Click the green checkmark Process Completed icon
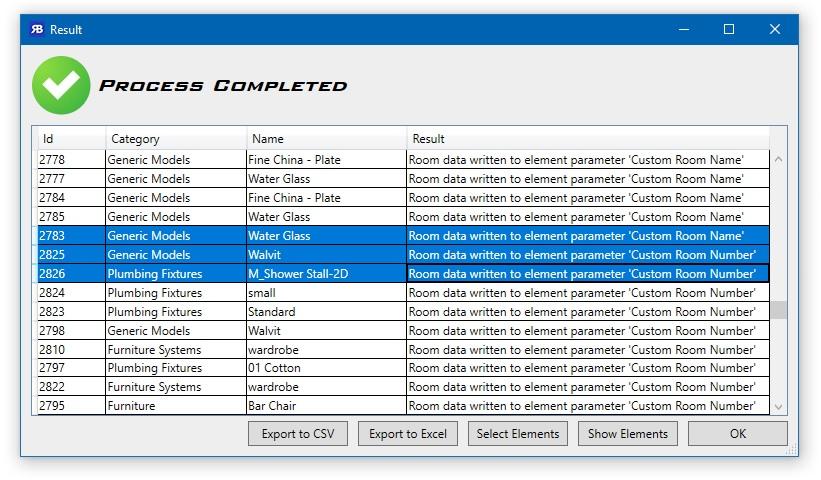The image size is (821, 480). (x=61, y=85)
